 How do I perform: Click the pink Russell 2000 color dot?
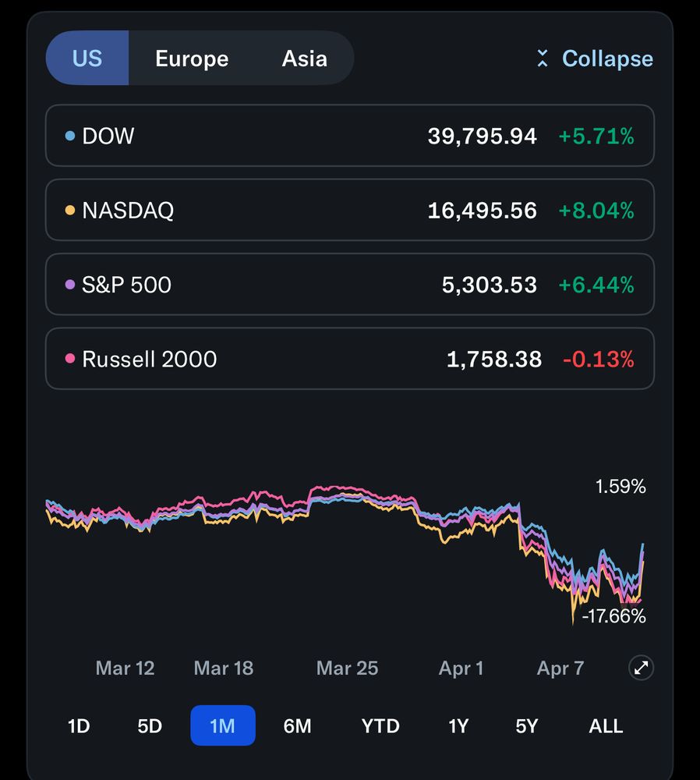point(70,359)
